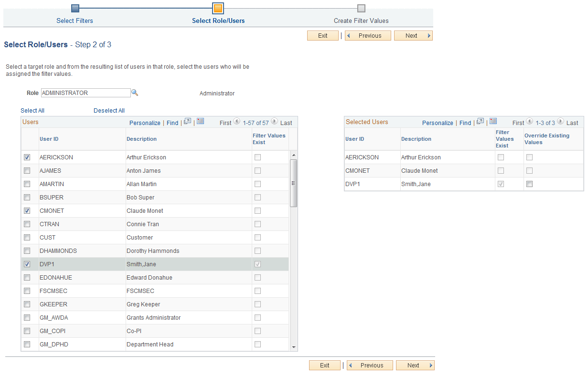Open Selected Users grid in a new window

pos(480,122)
